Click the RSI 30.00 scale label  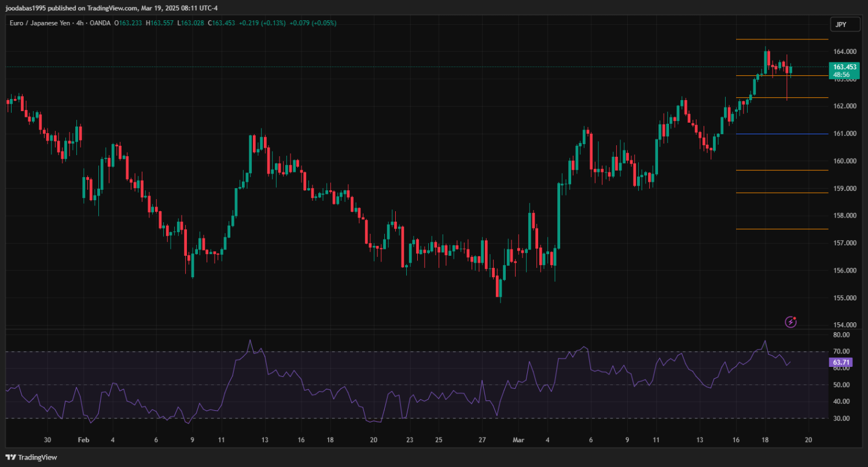(841, 418)
